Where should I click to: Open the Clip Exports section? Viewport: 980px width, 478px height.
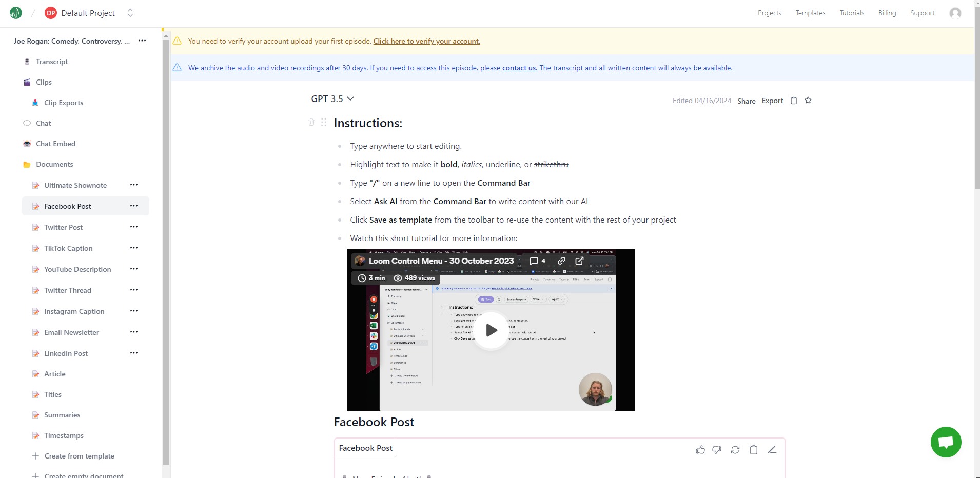[x=64, y=103]
